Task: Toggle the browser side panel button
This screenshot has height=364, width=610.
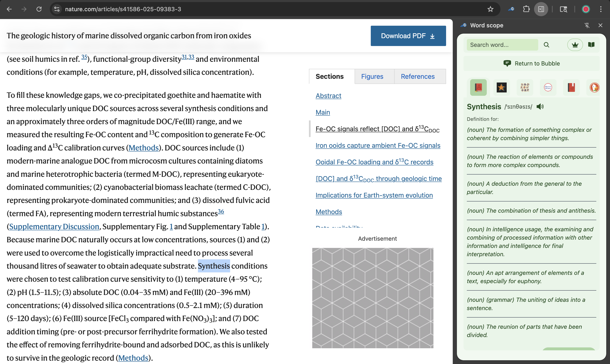Action: pos(541,9)
